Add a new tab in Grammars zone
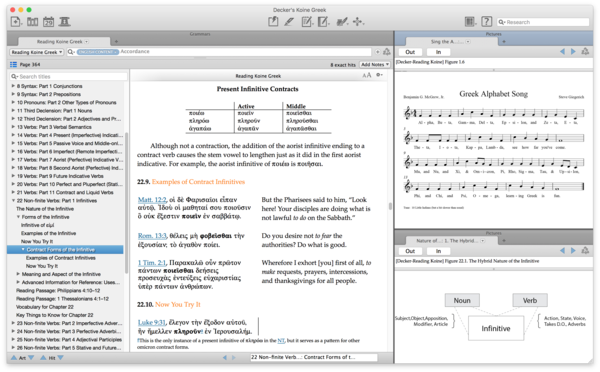Screen dimensions: 600x372 click(116, 41)
